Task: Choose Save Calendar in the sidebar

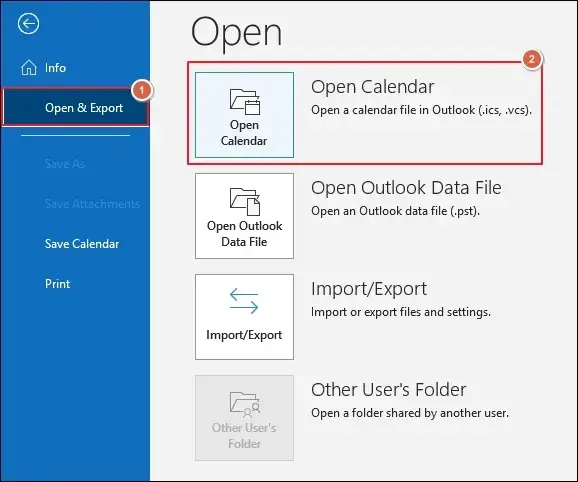Action: (82, 244)
